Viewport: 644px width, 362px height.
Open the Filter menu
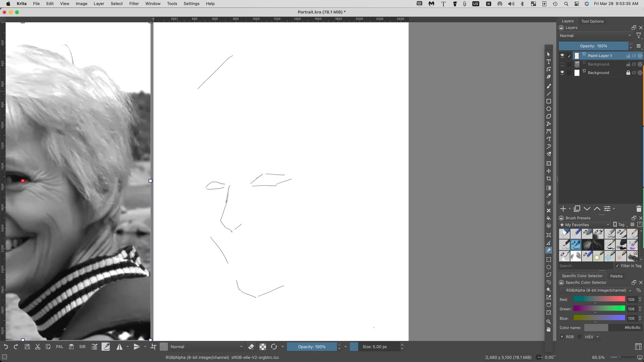click(x=134, y=4)
